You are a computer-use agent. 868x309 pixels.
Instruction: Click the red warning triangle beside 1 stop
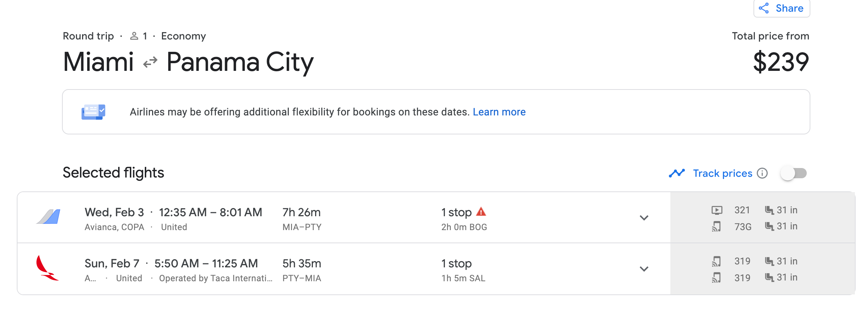pos(481,212)
